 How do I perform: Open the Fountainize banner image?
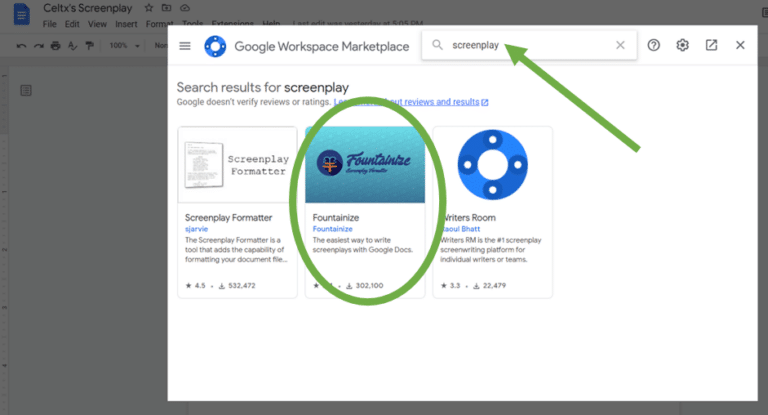click(x=365, y=165)
